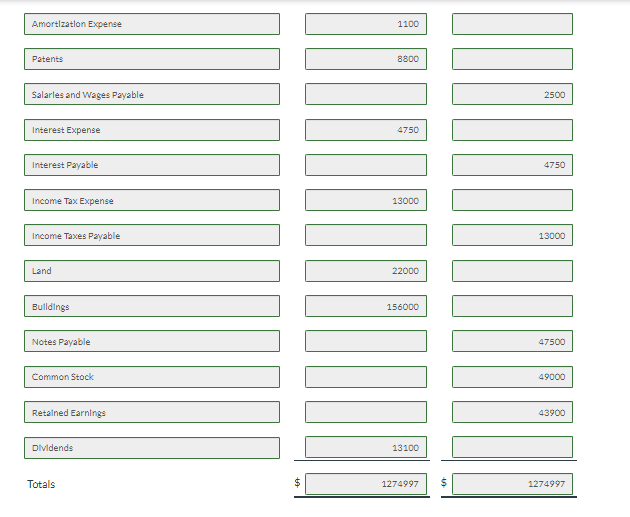This screenshot has width=630, height=517.
Task: Select the Buildings account name field
Action: (152, 306)
